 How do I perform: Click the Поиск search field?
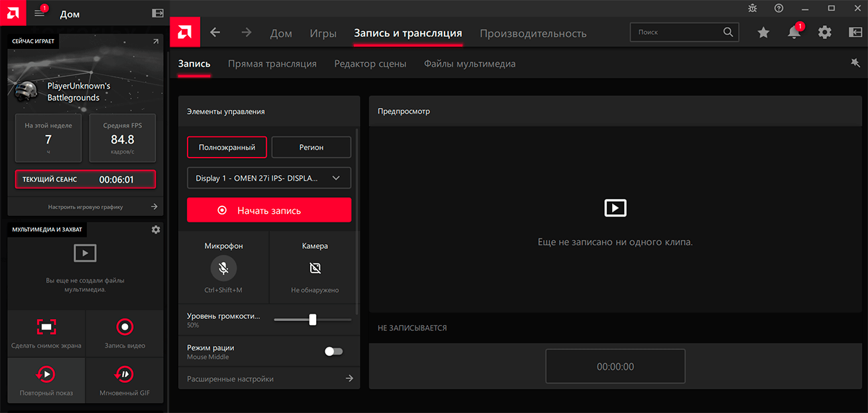pos(677,32)
